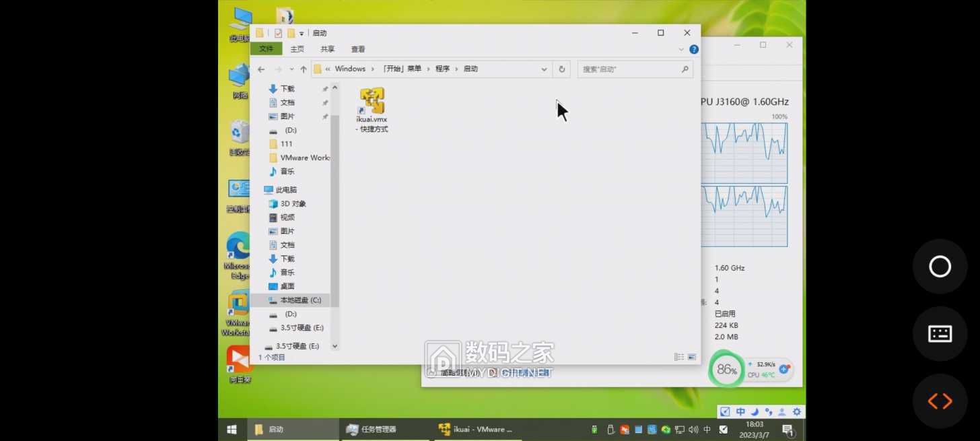This screenshot has width=980, height=441.
Task: Click the IME toolbar settings gear
Action: (x=797, y=412)
